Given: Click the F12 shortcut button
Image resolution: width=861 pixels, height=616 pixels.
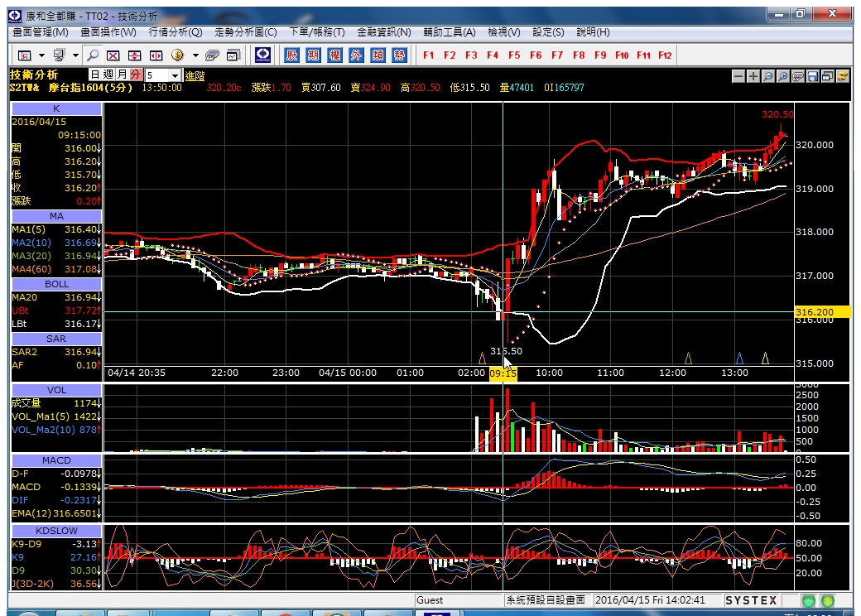Looking at the screenshot, I should pos(665,55).
